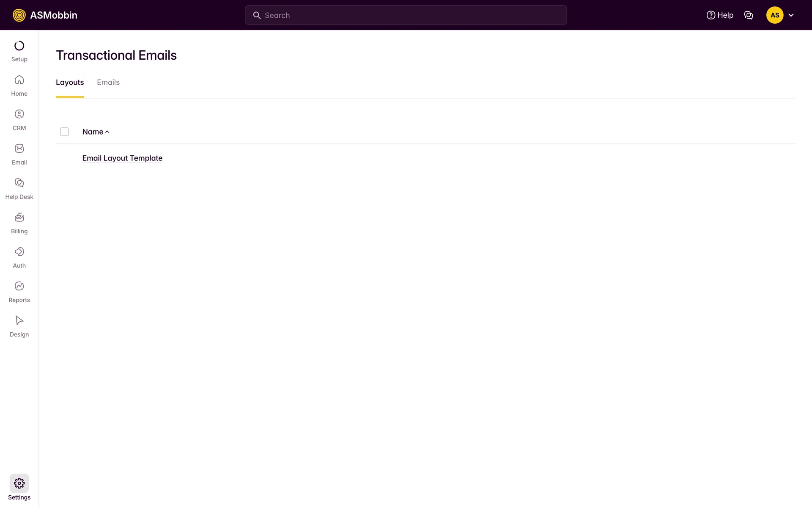
Task: Open the CRM sidebar icon
Action: pyautogui.click(x=19, y=120)
